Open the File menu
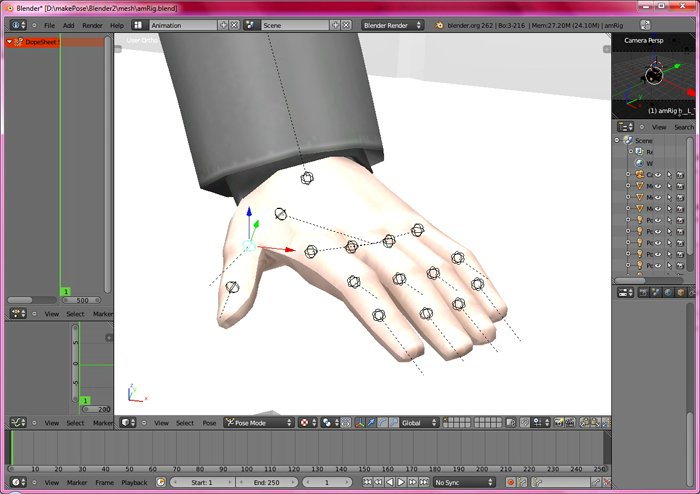700x494 pixels. coord(49,25)
